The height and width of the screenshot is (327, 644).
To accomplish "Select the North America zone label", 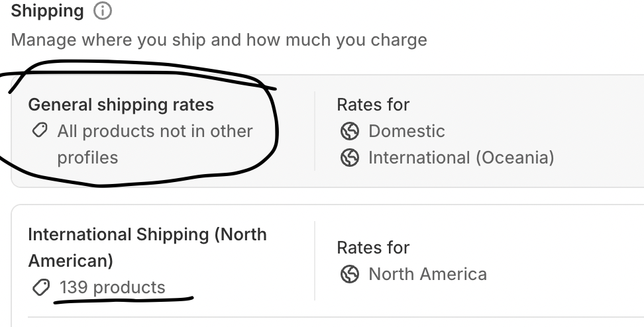I will 427,274.
